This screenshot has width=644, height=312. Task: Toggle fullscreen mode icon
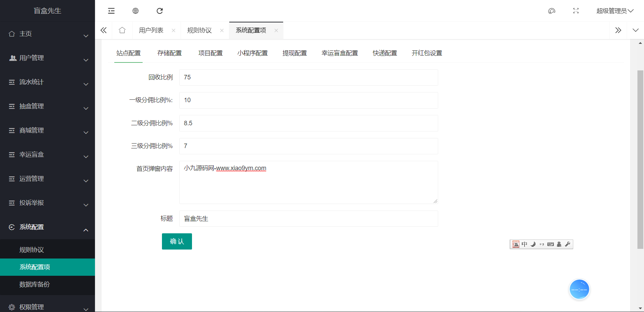coord(576,11)
